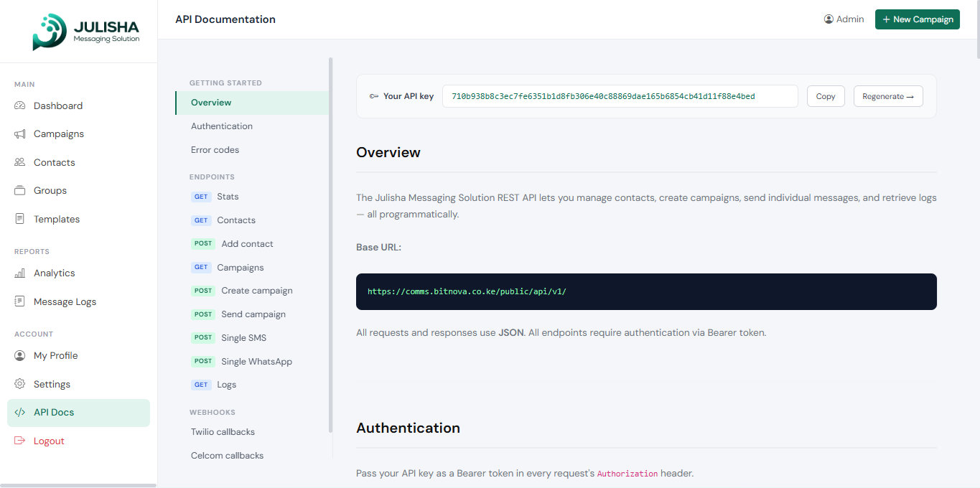Regenerate the API key
980x488 pixels.
point(888,96)
